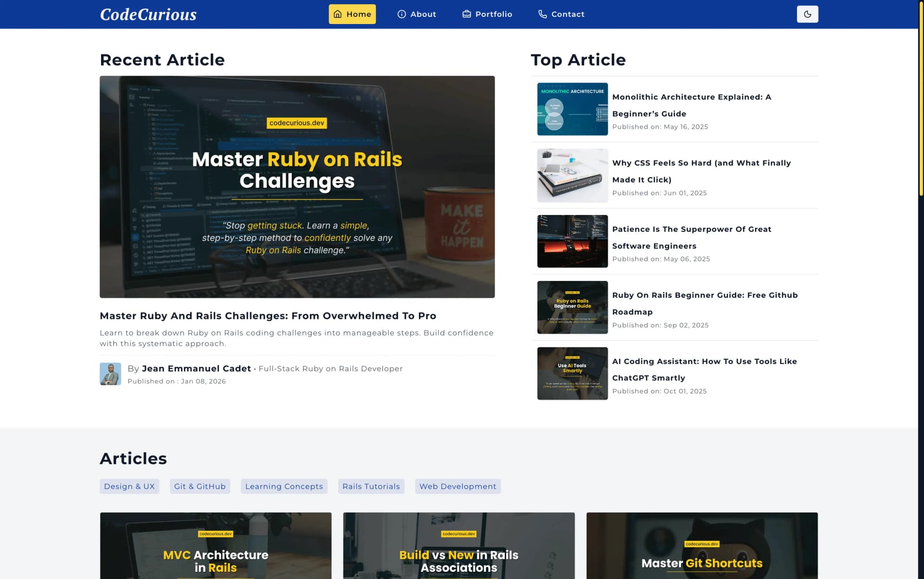
Task: Open the Portfolio page
Action: coord(493,14)
